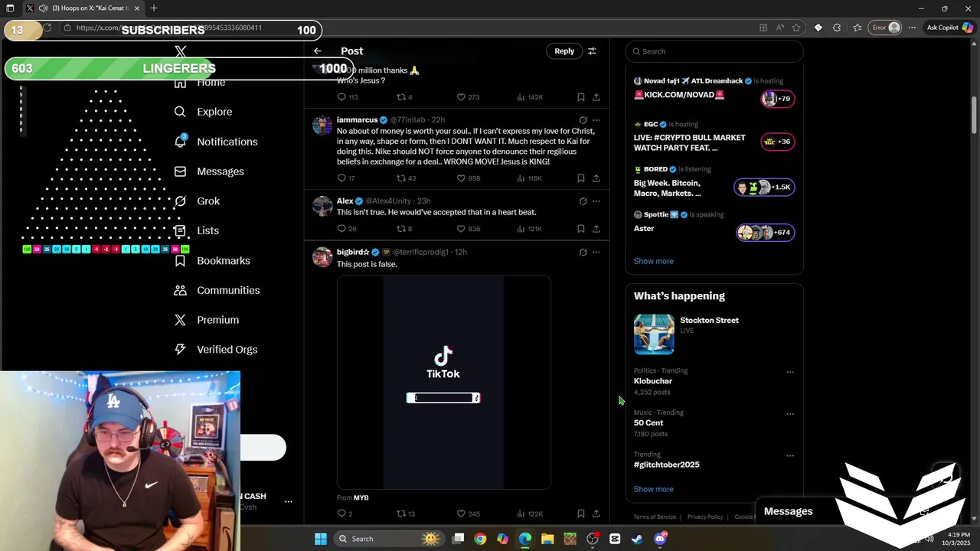The height and width of the screenshot is (551, 980).
Task: Open Spottie Aster space
Action: point(714,227)
